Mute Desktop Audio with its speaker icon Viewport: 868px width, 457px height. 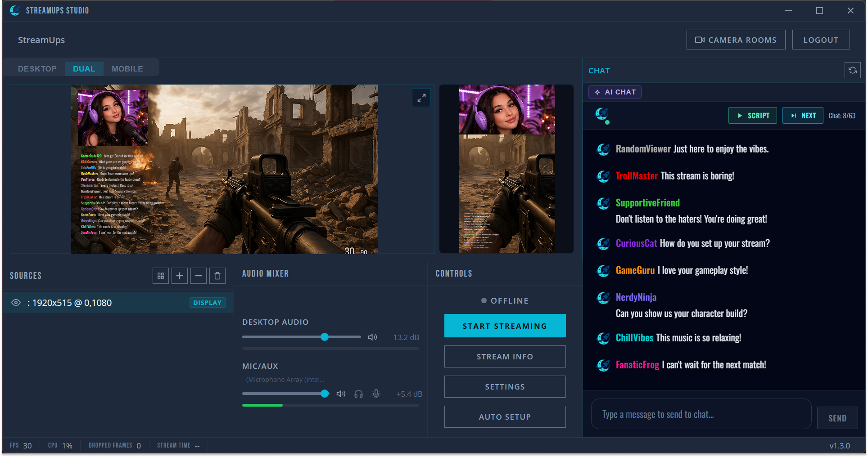[372, 337]
